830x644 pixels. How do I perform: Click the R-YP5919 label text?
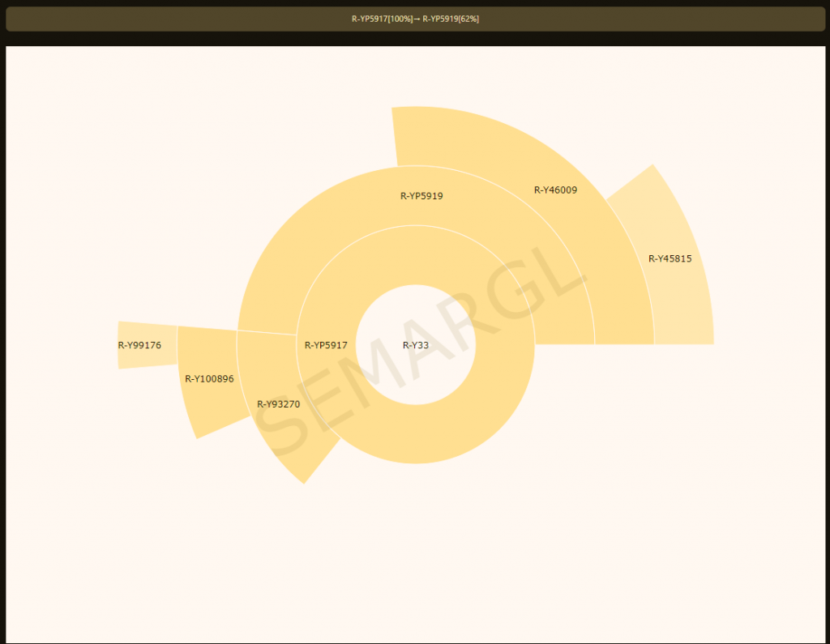[x=421, y=196]
